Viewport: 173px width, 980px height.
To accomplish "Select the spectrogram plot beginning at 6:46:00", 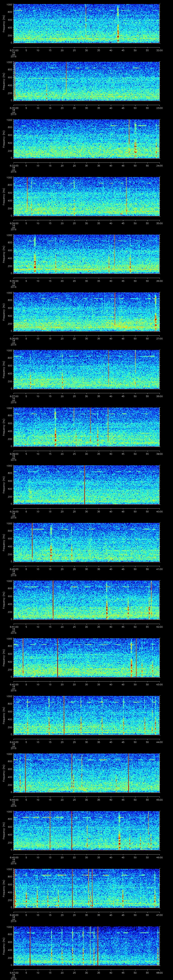I will click(86, 888).
